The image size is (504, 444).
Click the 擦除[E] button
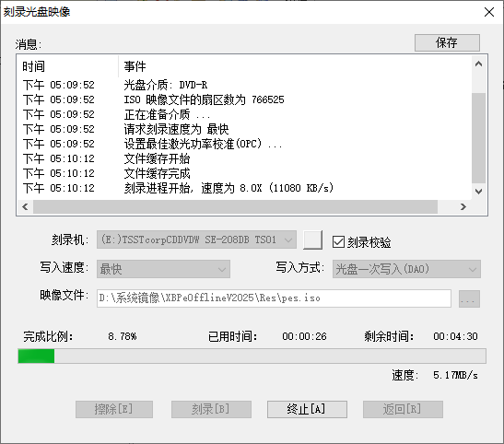pyautogui.click(x=114, y=409)
